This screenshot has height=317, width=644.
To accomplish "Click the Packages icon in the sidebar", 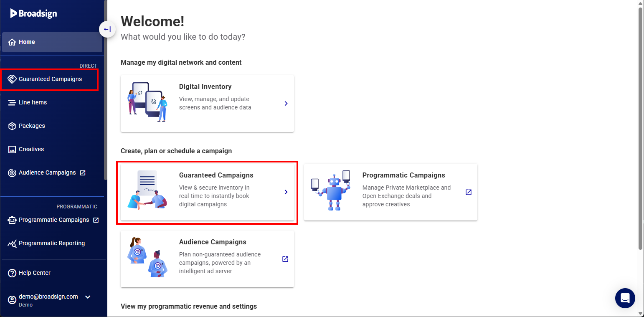I will click(x=12, y=126).
